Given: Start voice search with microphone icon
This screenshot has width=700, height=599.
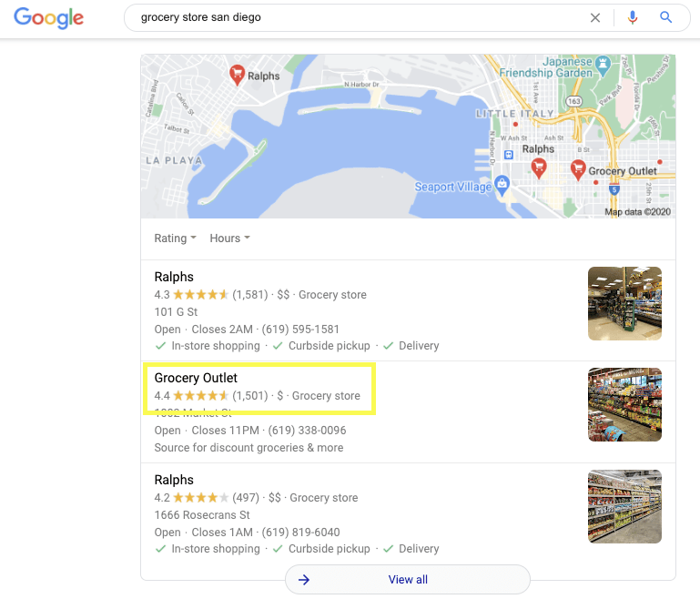Looking at the screenshot, I should pyautogui.click(x=632, y=17).
